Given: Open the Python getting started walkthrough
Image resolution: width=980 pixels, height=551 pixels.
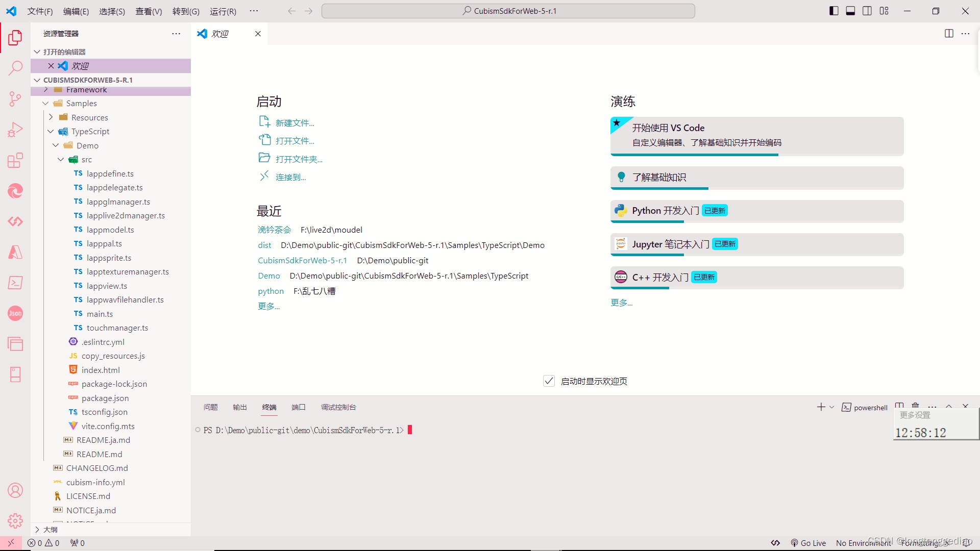Looking at the screenshot, I should 757,211.
